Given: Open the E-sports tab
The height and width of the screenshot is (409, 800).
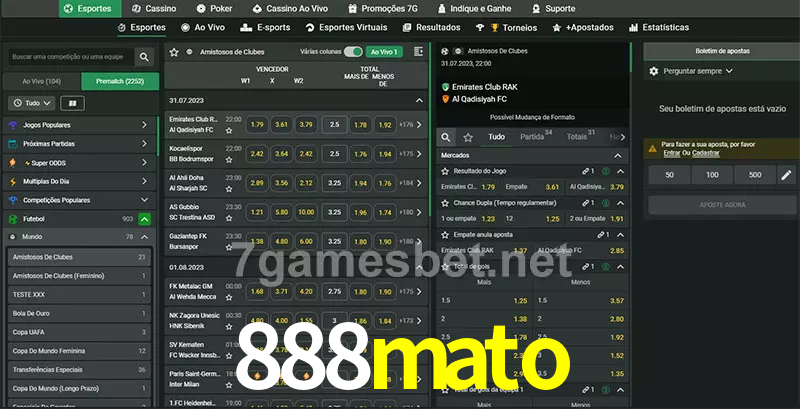Looking at the screenshot, I should pos(265,28).
